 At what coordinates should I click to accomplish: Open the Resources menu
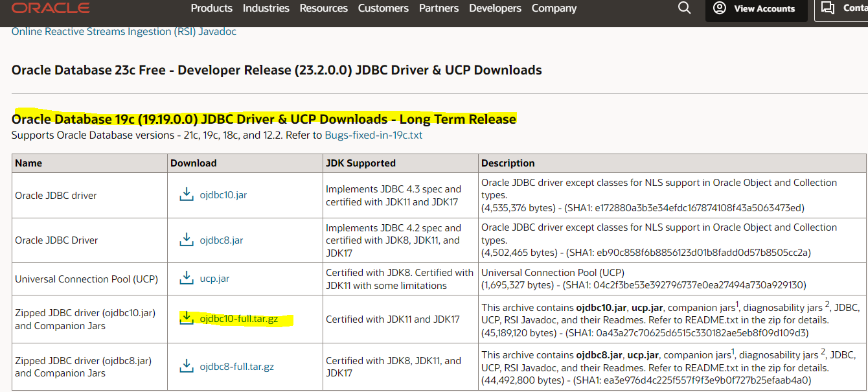click(324, 8)
